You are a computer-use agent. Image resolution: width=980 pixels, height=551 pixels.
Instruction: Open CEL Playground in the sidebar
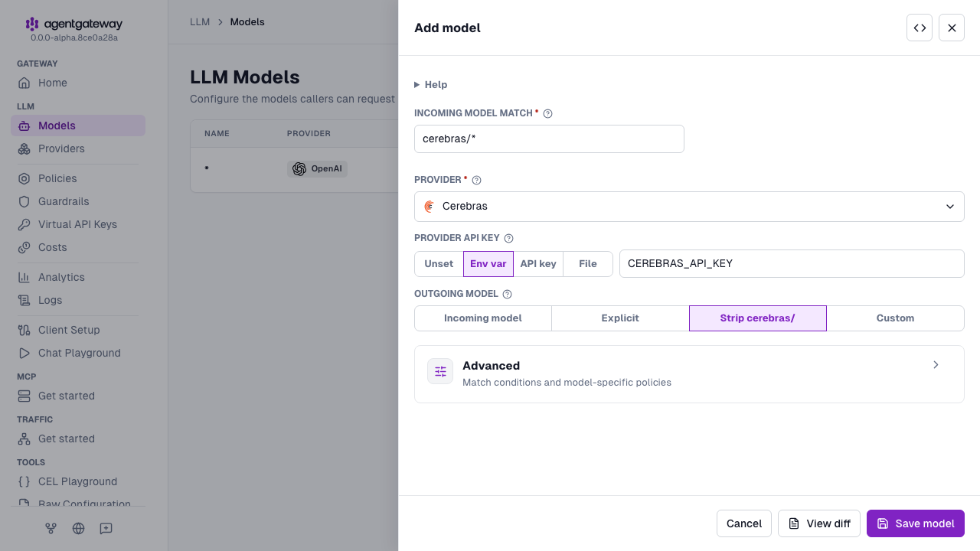point(78,481)
